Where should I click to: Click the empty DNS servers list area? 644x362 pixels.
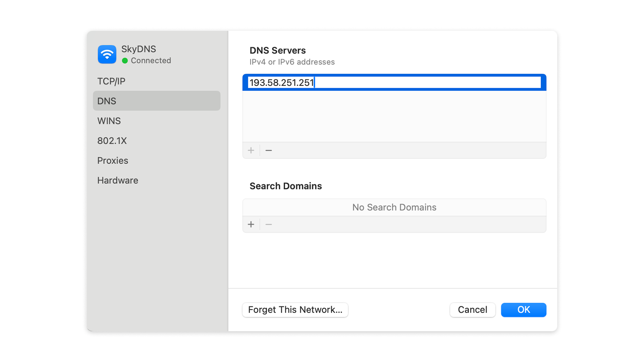click(x=394, y=116)
